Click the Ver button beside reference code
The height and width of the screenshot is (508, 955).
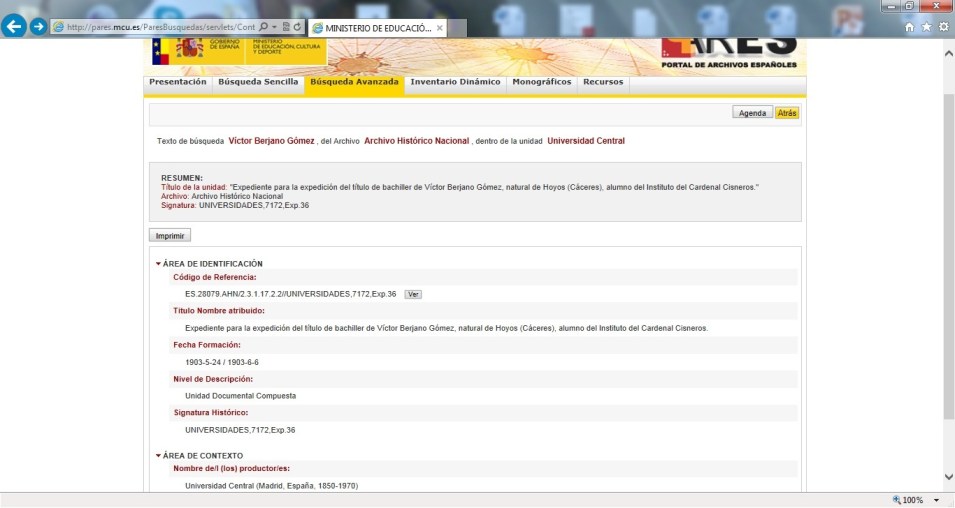(413, 294)
